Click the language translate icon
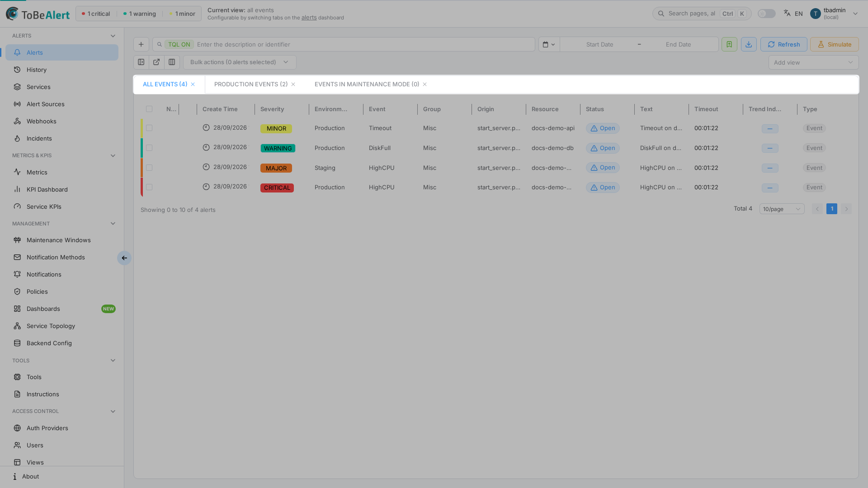The width and height of the screenshot is (868, 488). tap(787, 13)
